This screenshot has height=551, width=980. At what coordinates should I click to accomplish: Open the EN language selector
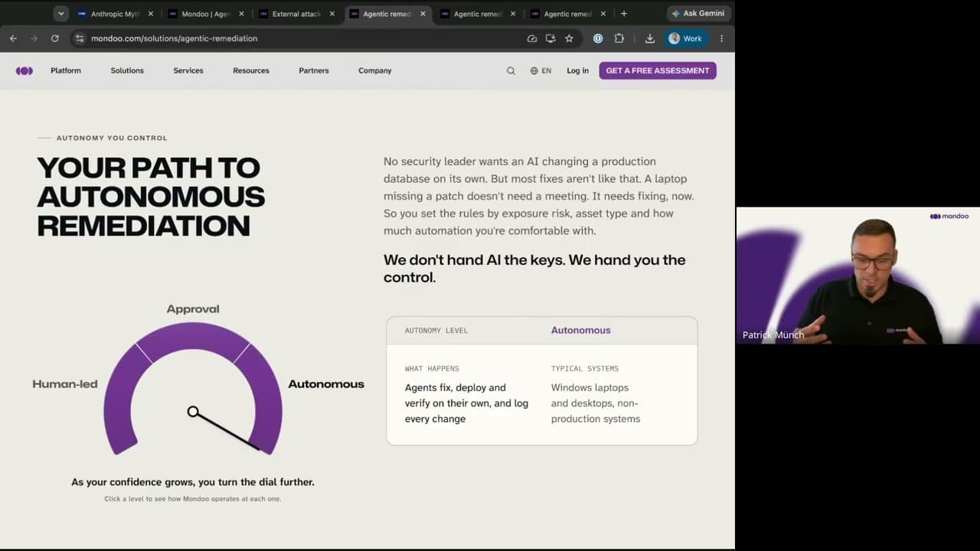point(541,70)
